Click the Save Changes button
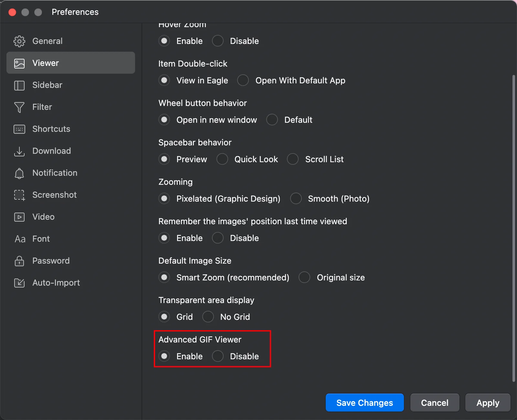Image resolution: width=517 pixels, height=420 pixels. point(365,403)
